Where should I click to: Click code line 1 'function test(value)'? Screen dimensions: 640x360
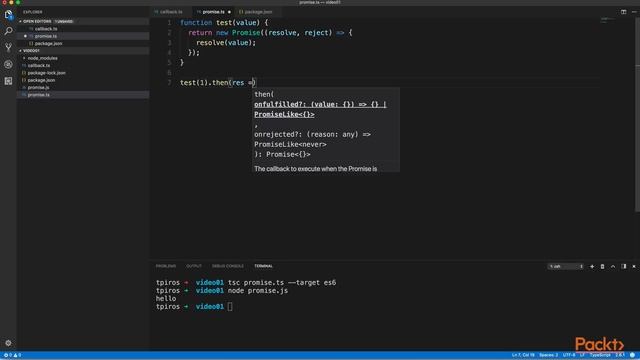click(224, 23)
